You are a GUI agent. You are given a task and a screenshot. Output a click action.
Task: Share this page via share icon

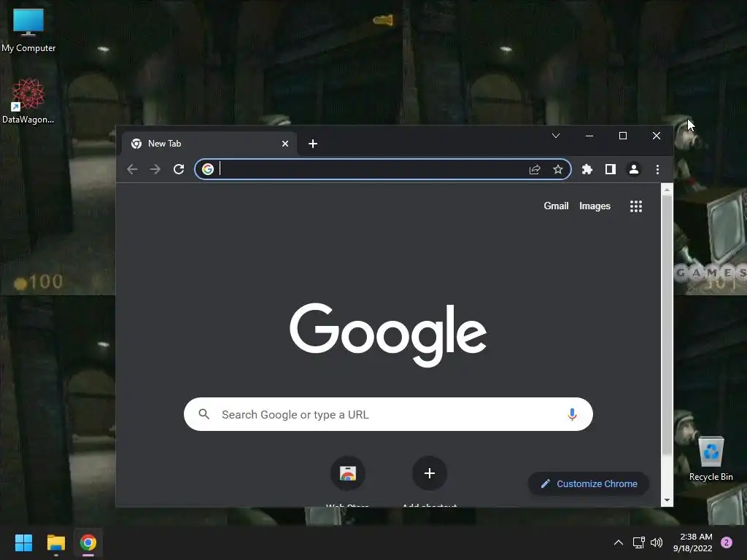point(535,169)
